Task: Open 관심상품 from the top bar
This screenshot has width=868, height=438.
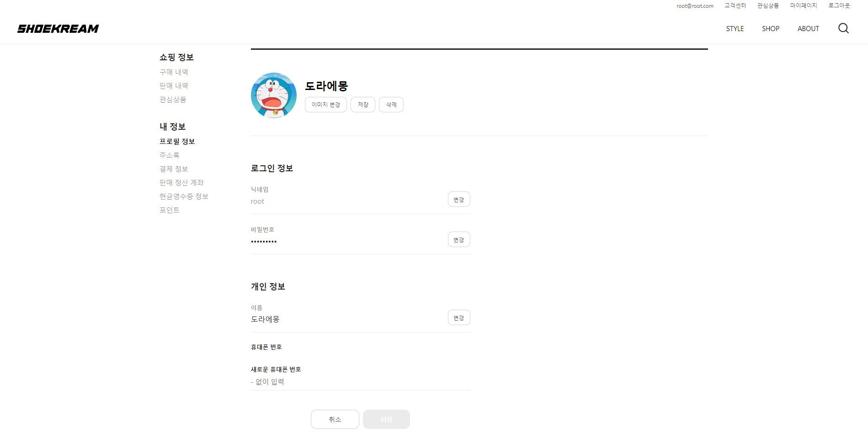Action: tap(768, 5)
